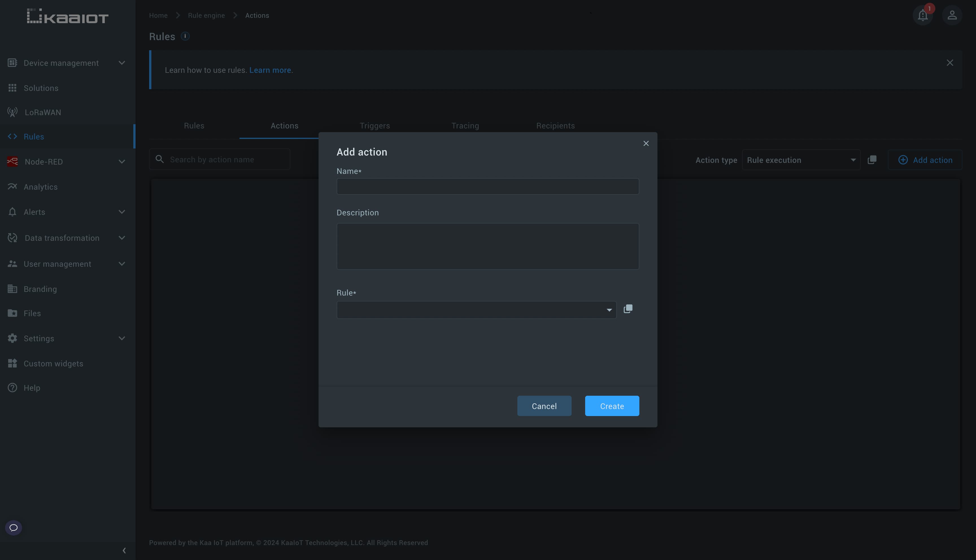Focus the Search by action name field
Screen dimensions: 976x560
(220, 159)
